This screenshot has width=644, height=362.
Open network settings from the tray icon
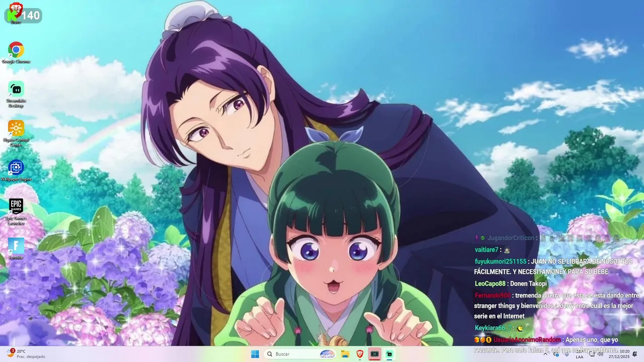pos(592,354)
